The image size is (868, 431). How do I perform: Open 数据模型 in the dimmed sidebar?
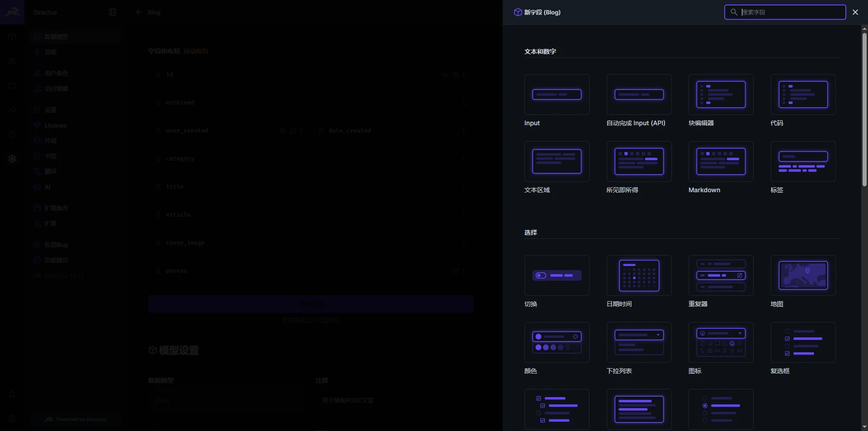point(75,36)
